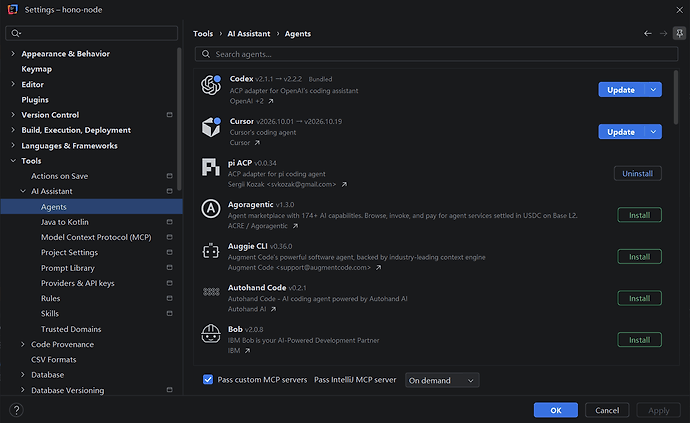Open ACRE / Agoragentic external link arrow

coord(295,226)
